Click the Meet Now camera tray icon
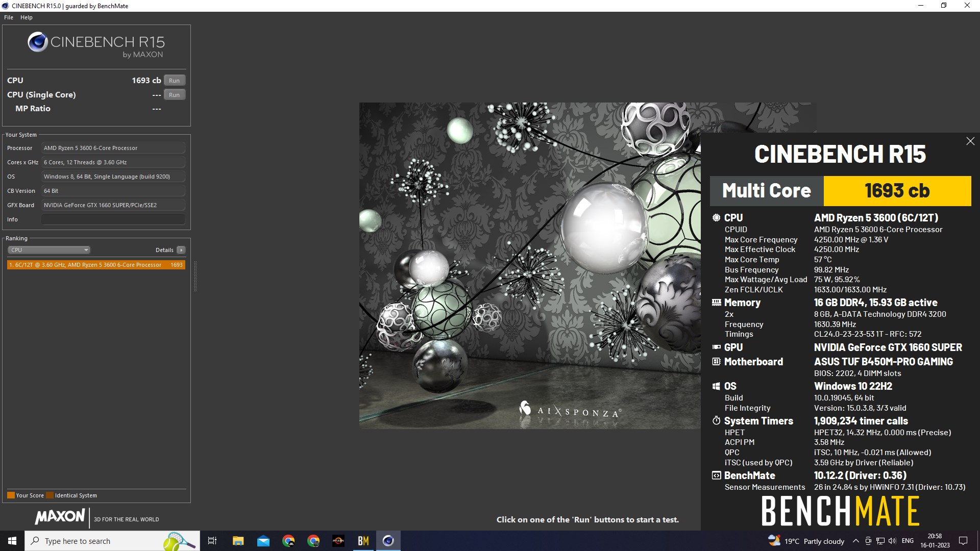 pyautogui.click(x=868, y=541)
